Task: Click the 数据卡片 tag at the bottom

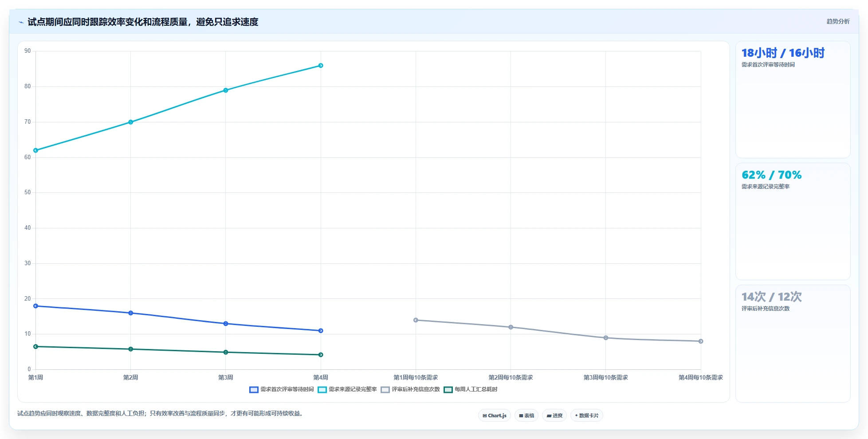Action: [587, 415]
